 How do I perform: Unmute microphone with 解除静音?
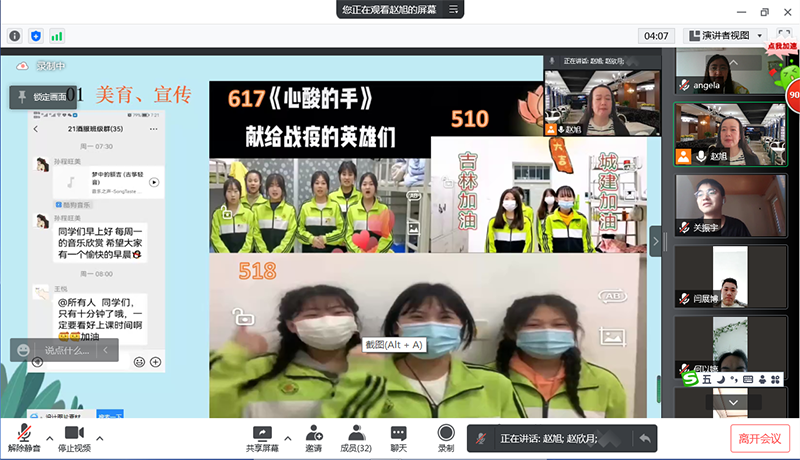24,439
